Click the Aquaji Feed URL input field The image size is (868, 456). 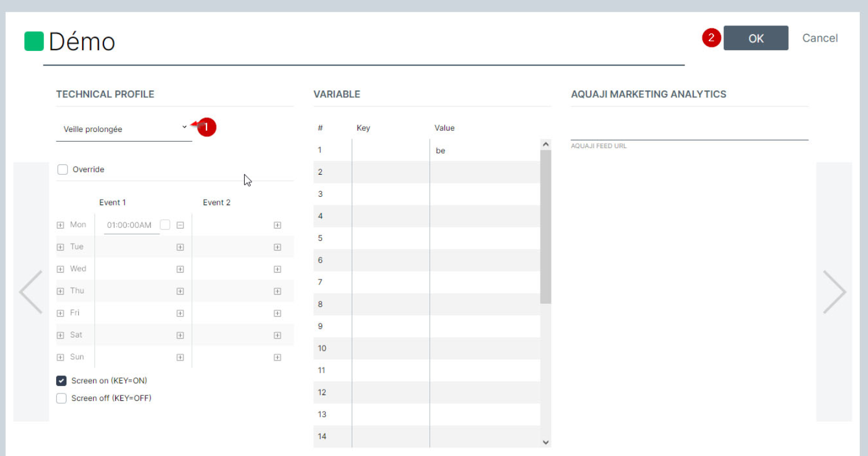point(689,131)
